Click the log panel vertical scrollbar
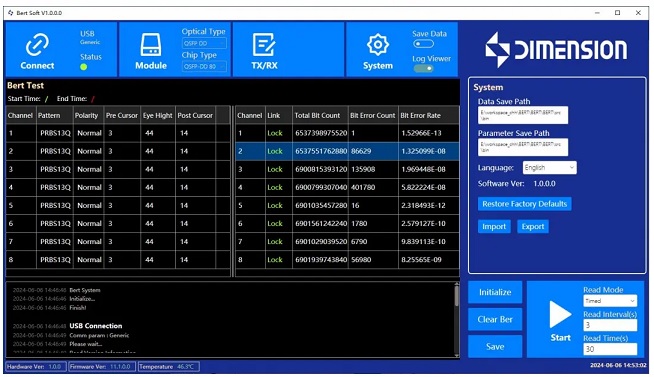 pos(456,320)
